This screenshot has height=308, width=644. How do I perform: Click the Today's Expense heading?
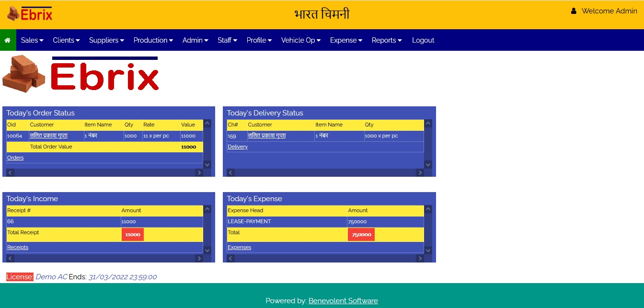(x=254, y=199)
